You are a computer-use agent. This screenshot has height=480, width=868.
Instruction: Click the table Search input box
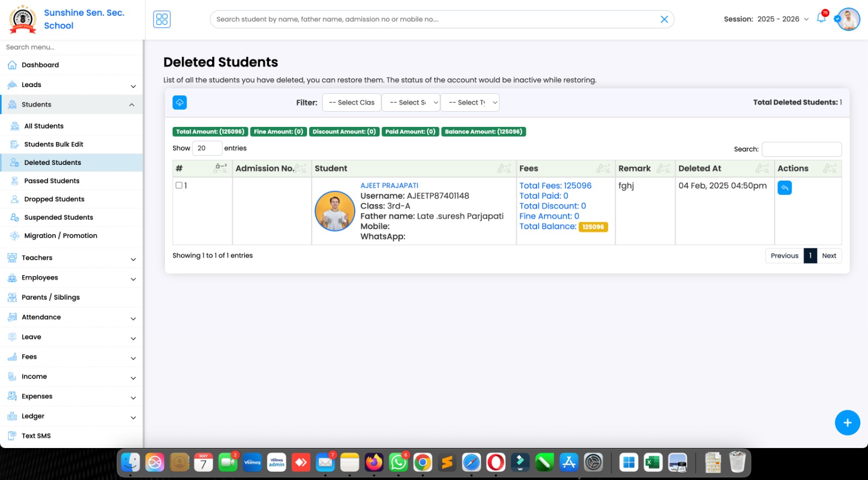pyautogui.click(x=801, y=149)
